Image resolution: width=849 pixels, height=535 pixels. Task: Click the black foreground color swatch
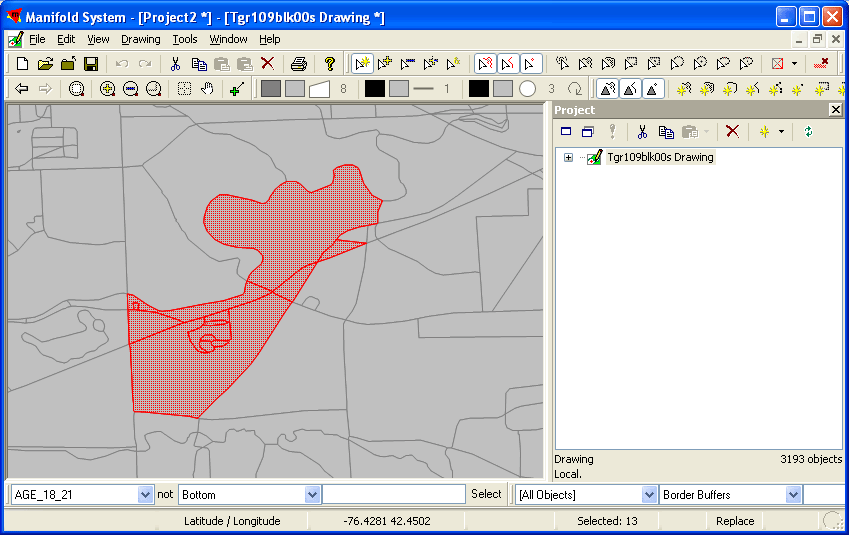click(x=374, y=89)
